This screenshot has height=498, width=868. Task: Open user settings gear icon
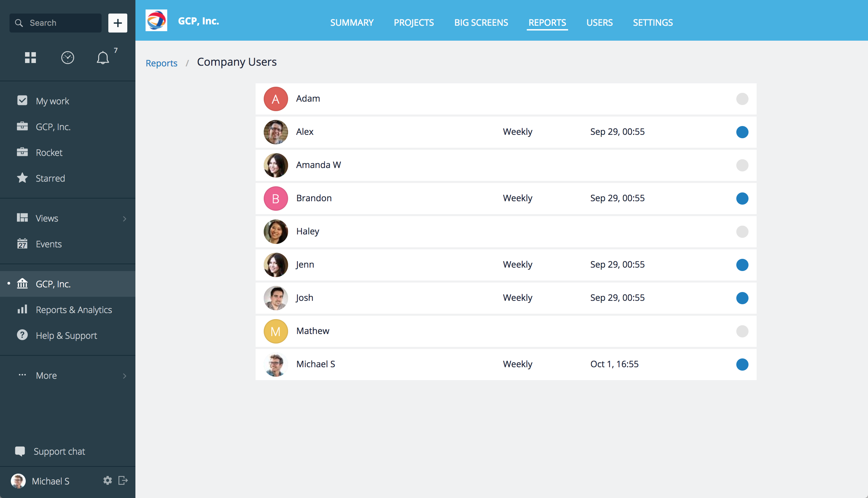coord(107,481)
